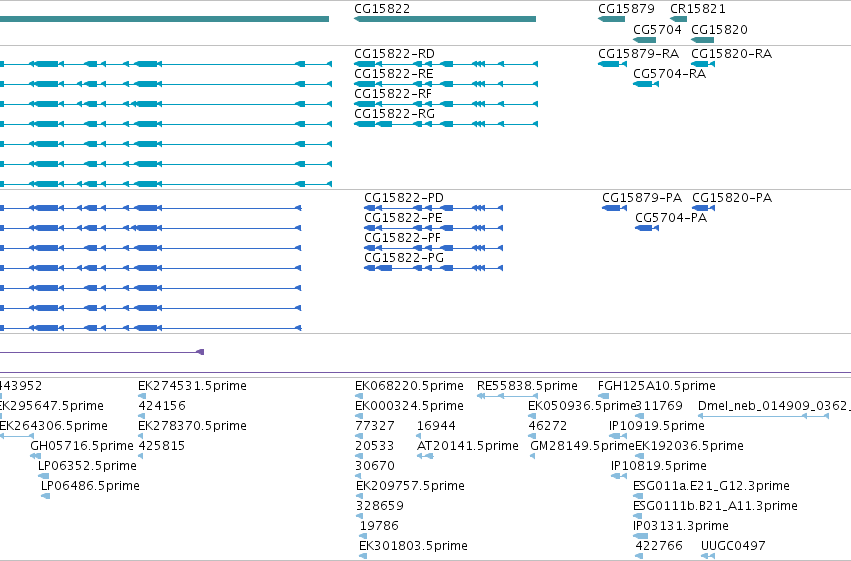Select the CR15821 gene feature
The width and height of the screenshot is (851, 561).
tap(678, 19)
